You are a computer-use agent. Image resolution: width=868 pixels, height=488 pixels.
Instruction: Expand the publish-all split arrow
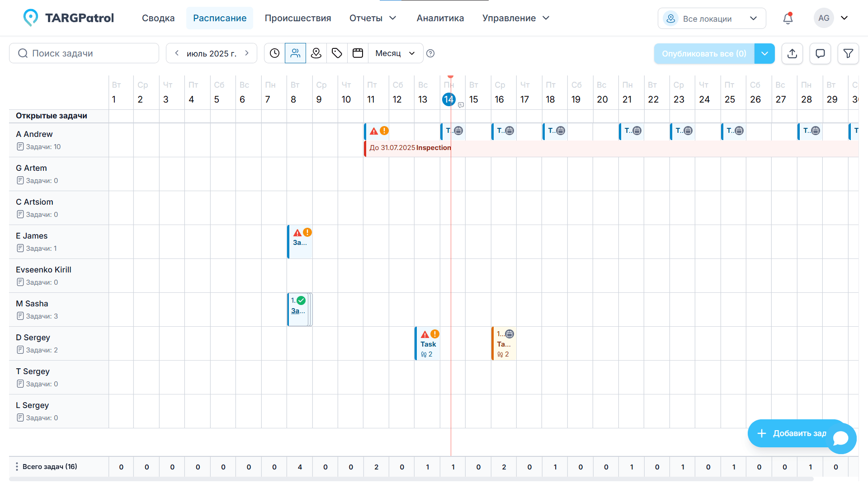pos(764,54)
